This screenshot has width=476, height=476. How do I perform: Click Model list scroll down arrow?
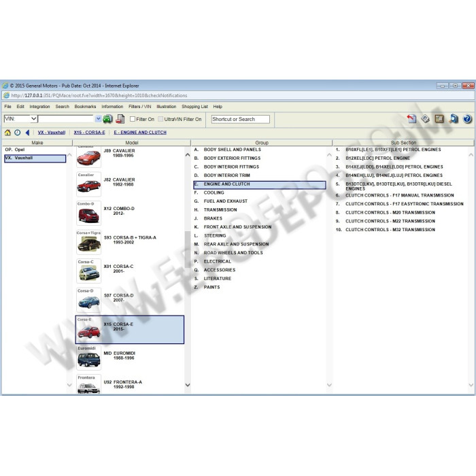(188, 385)
